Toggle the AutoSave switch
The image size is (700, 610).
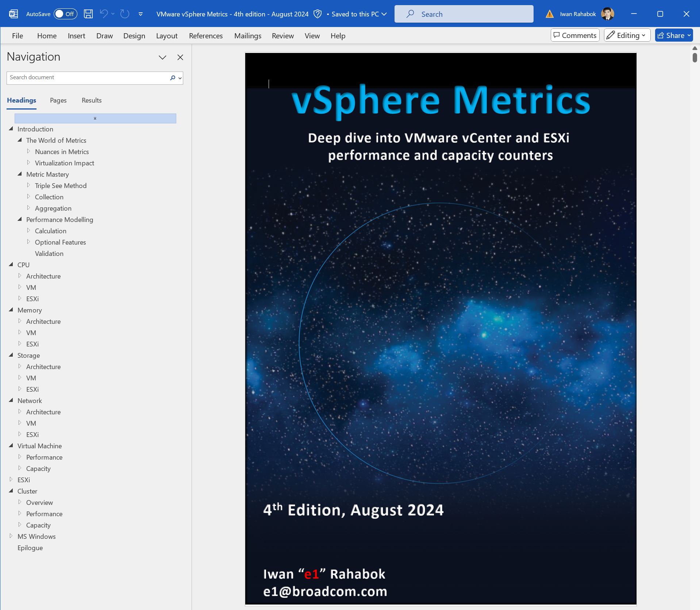pos(65,14)
